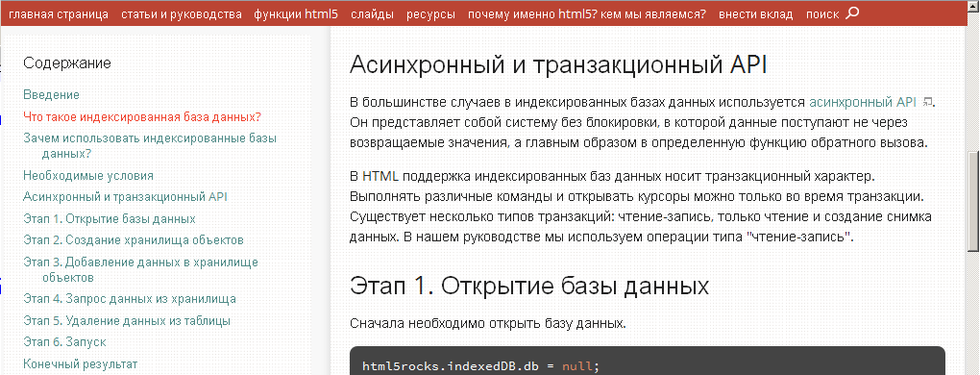The image size is (980, 375).
Task: Jump to Введение in contents
Action: tap(51, 95)
